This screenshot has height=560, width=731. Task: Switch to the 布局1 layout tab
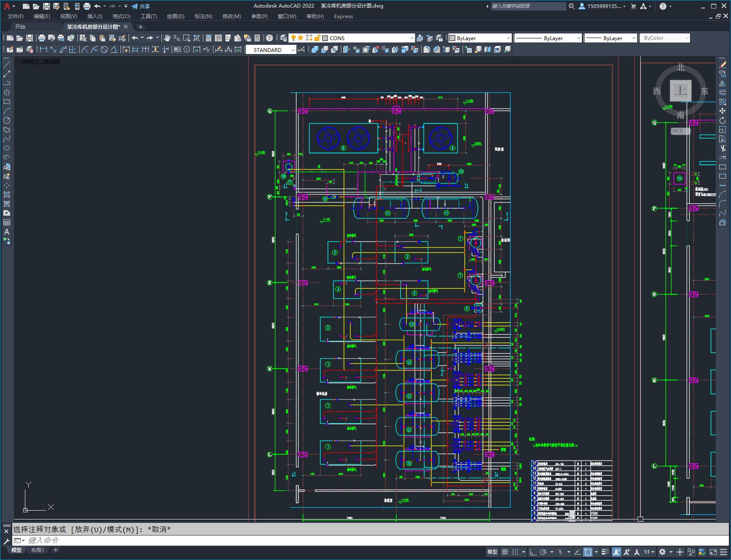(x=37, y=550)
